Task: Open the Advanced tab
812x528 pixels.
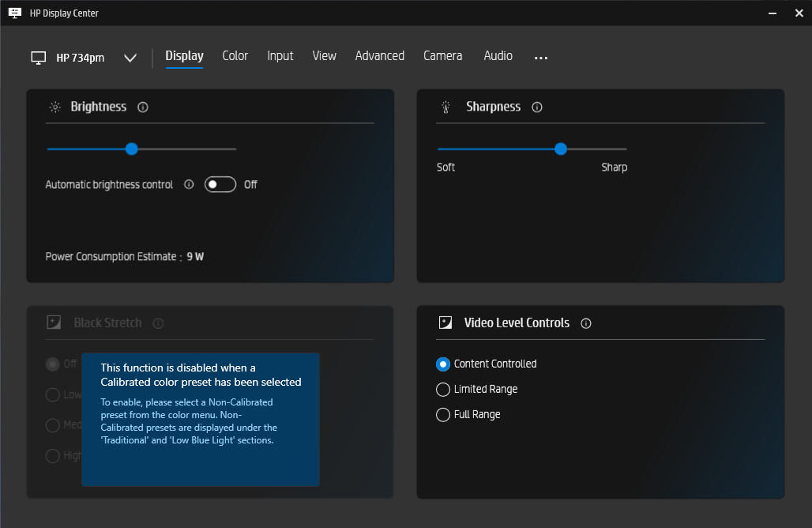Action: 380,56
